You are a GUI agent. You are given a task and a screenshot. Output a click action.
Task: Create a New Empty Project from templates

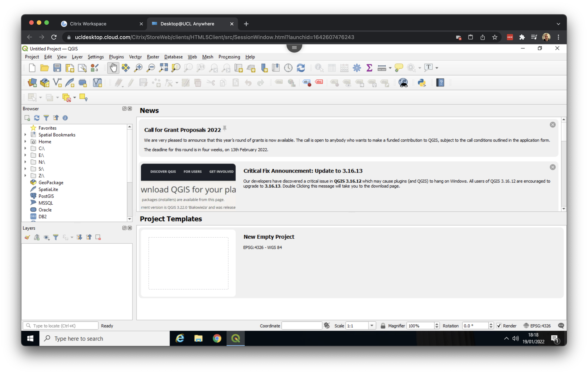(x=269, y=237)
